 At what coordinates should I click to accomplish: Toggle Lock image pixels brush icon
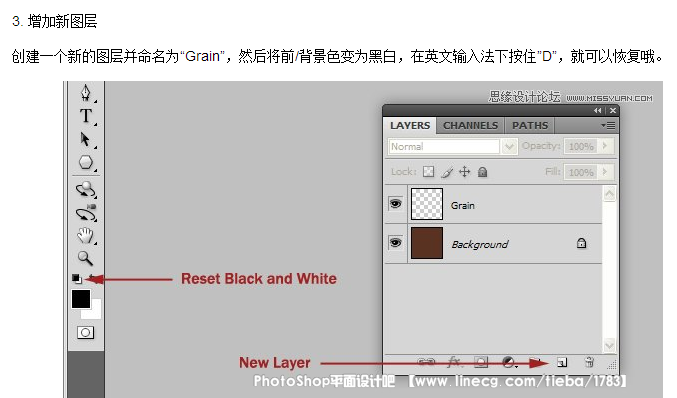pyautogui.click(x=447, y=172)
